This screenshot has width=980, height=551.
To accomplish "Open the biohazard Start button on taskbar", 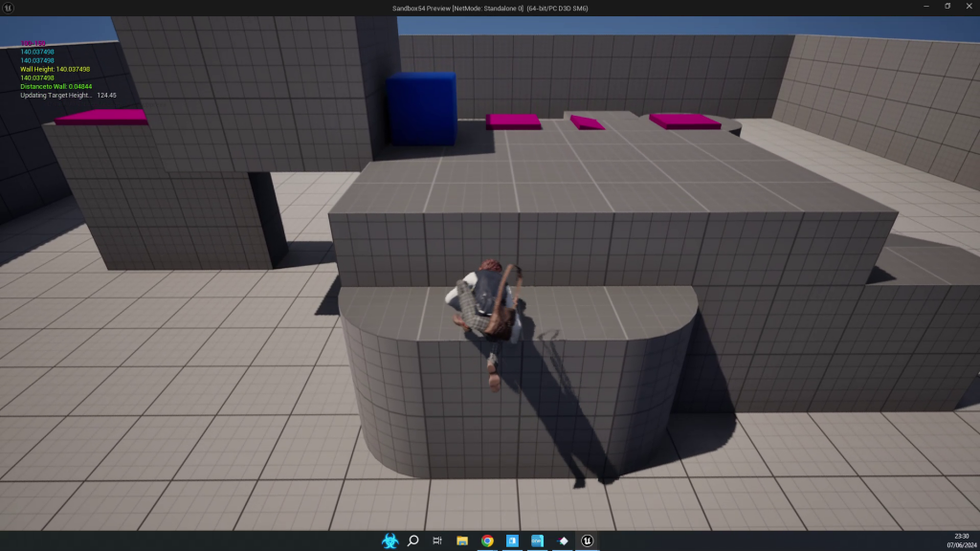I will pos(390,540).
